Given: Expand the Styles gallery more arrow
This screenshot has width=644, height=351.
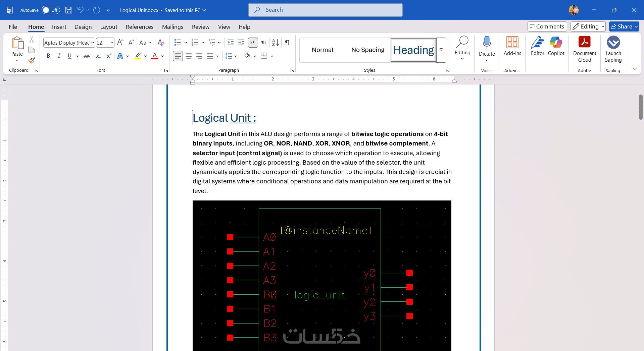Looking at the screenshot, I should [441, 50].
